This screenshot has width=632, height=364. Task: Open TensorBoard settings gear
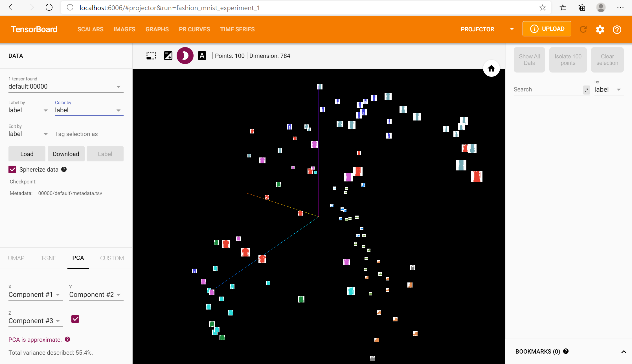coord(600,29)
